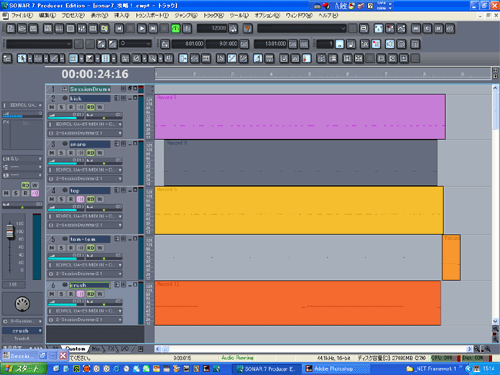Screen dimensions: 500x375
Task: Click the horizontal zoom-in magnifier icon
Action: [487, 349]
